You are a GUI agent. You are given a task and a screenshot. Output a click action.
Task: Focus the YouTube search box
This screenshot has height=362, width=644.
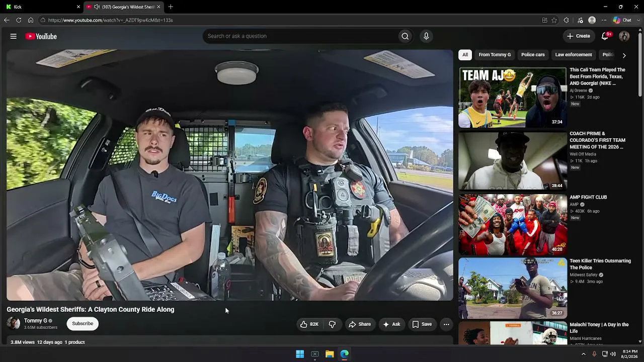300,36
